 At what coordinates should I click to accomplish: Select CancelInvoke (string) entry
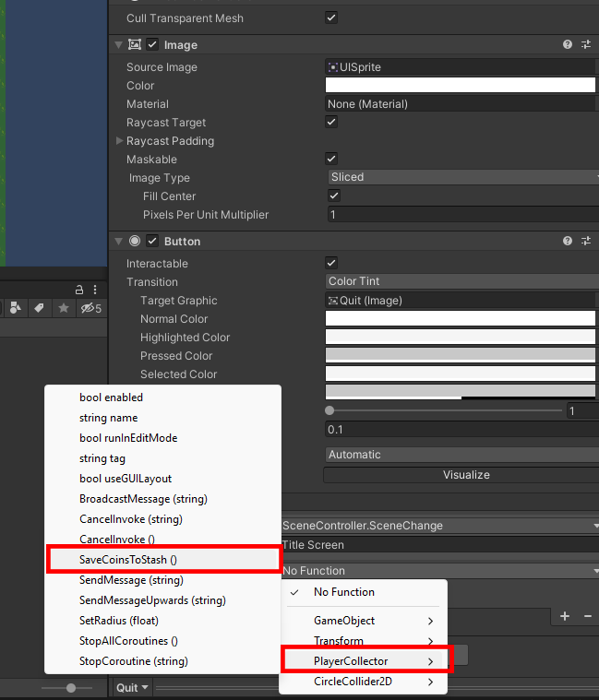pos(163,518)
